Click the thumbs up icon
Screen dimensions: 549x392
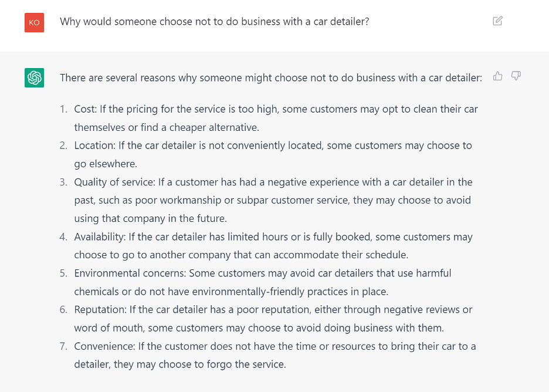(x=497, y=76)
